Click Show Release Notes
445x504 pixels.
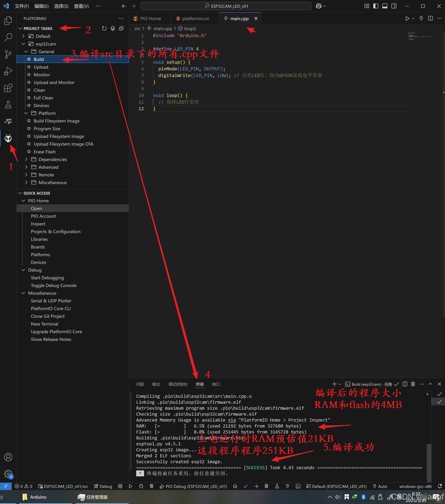coord(51,339)
